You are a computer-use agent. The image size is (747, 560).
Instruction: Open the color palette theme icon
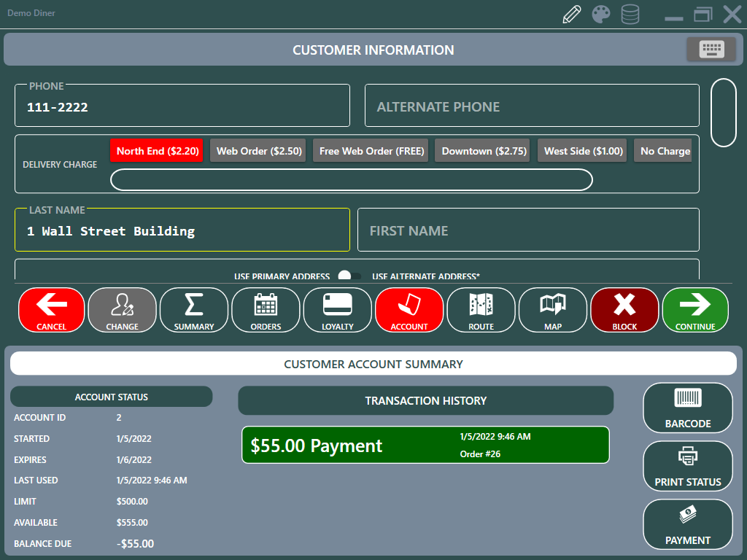point(601,15)
